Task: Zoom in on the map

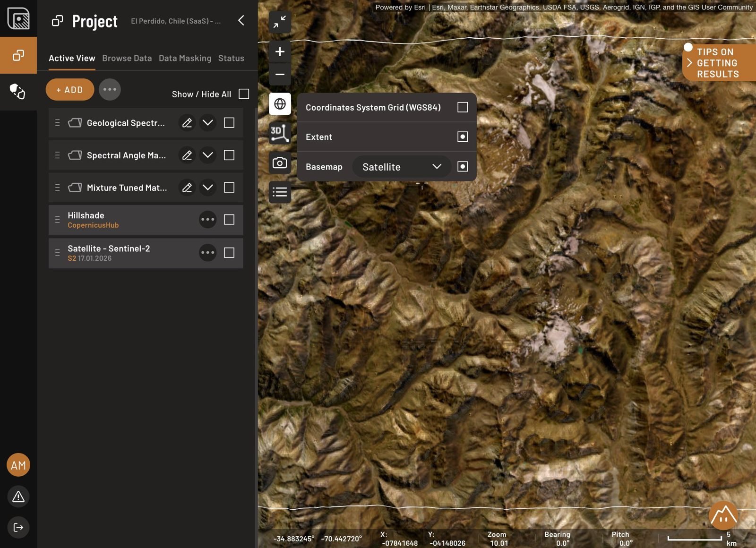Action: pos(280,51)
